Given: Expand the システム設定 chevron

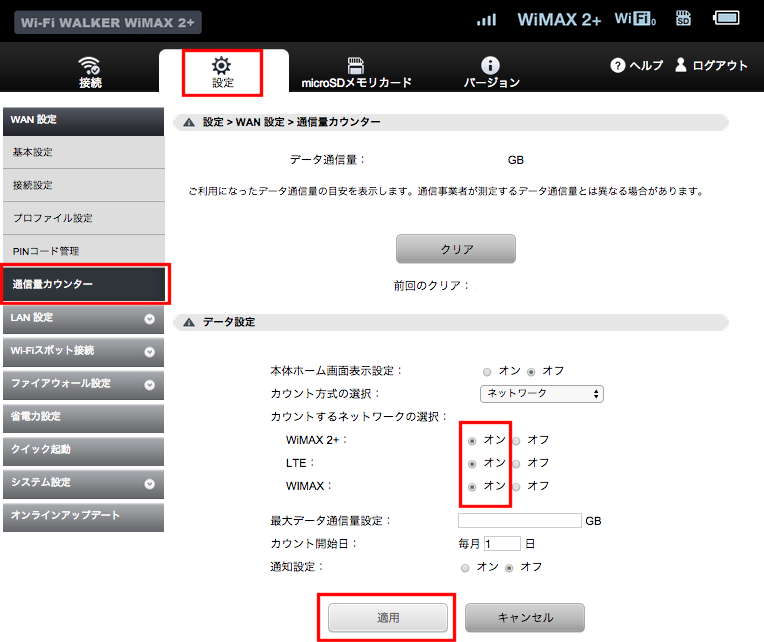Looking at the screenshot, I should [x=150, y=484].
